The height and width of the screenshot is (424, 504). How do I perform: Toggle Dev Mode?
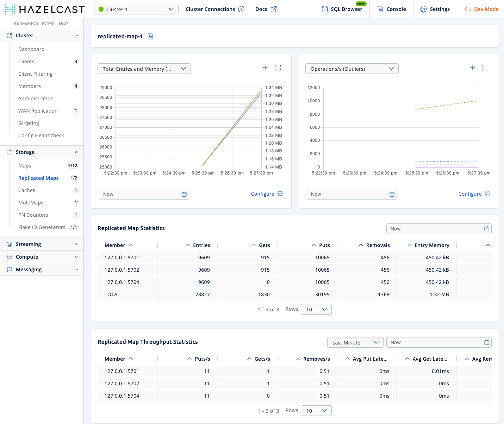coord(481,9)
